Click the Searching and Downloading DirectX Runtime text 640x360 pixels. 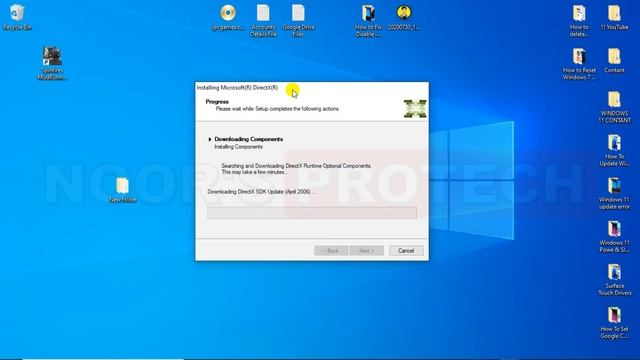point(297,166)
